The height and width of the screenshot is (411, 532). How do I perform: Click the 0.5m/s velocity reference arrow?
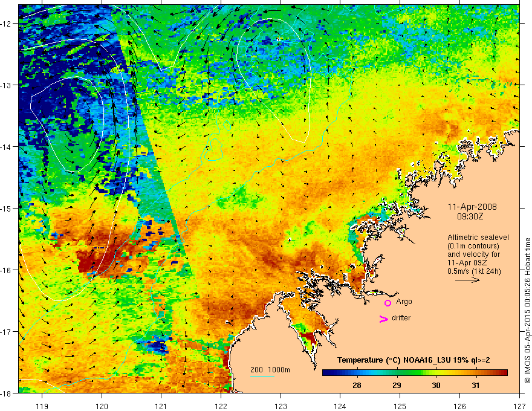click(467, 280)
